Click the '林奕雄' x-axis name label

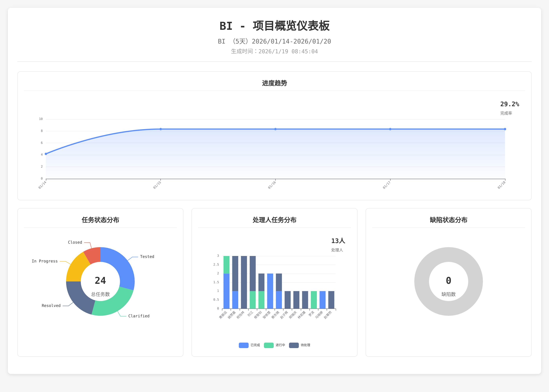coord(302,315)
